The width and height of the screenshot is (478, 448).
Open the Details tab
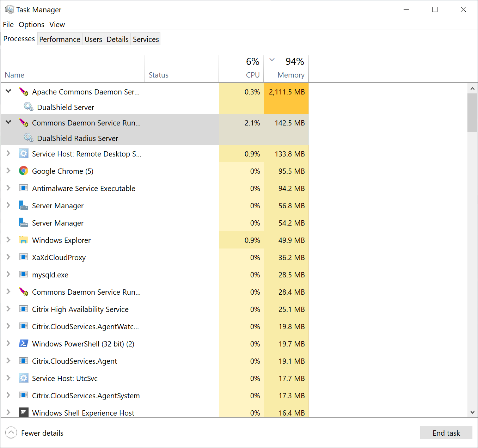[x=117, y=39]
